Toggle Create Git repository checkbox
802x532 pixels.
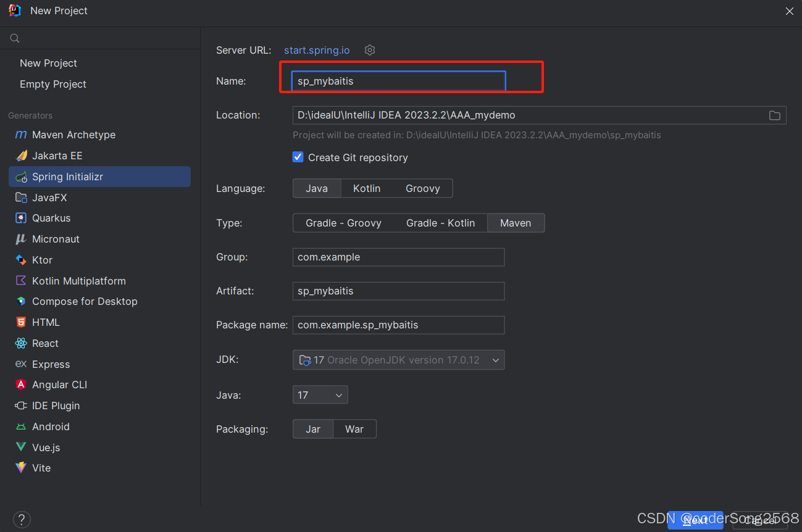click(298, 157)
